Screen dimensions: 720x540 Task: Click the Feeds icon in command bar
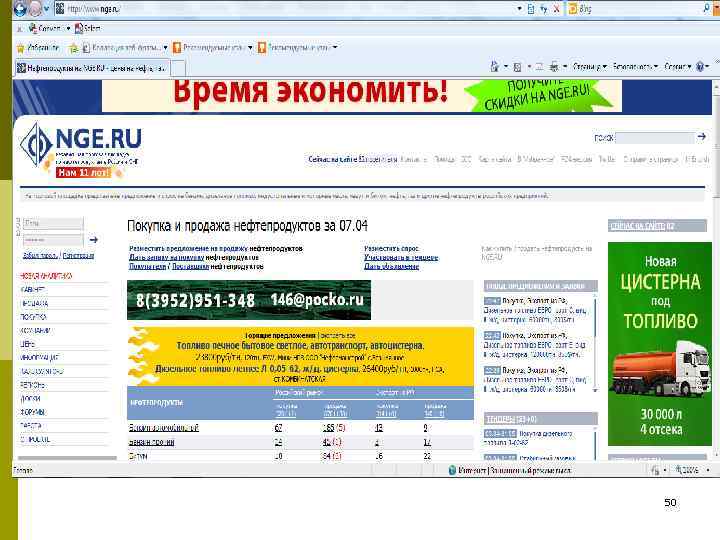(518, 67)
